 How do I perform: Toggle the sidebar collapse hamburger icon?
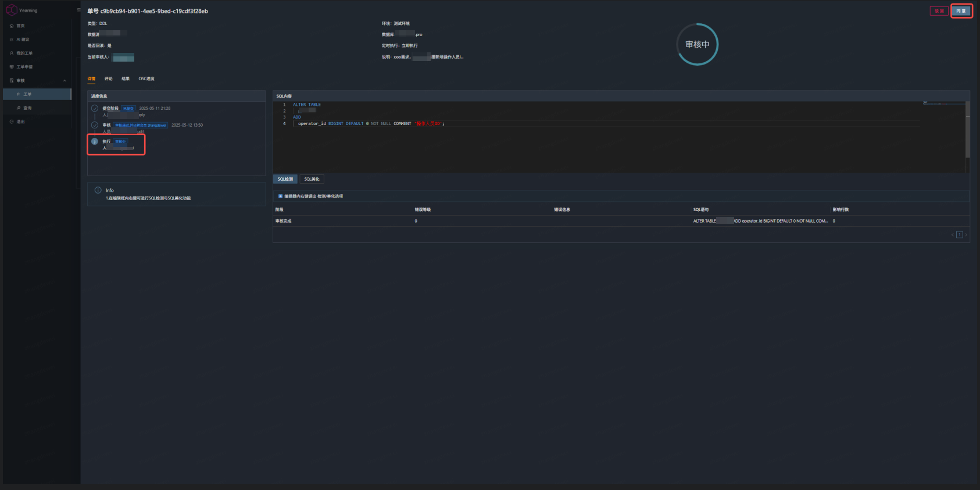(x=79, y=10)
